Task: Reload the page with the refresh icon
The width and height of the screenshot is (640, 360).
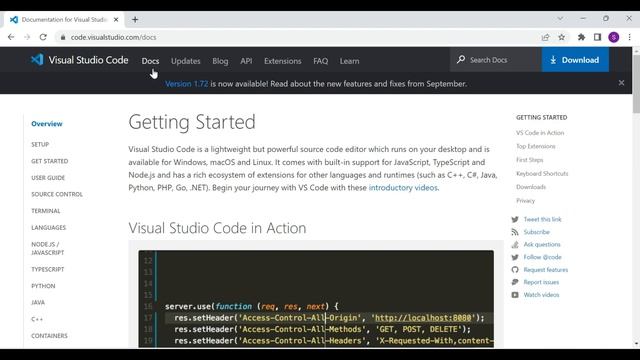Action: click(x=43, y=37)
